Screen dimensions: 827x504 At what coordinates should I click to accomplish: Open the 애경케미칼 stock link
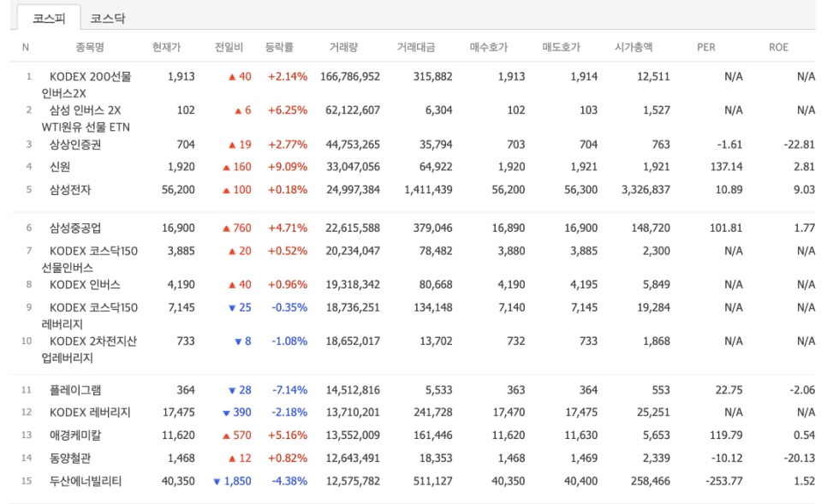click(74, 435)
